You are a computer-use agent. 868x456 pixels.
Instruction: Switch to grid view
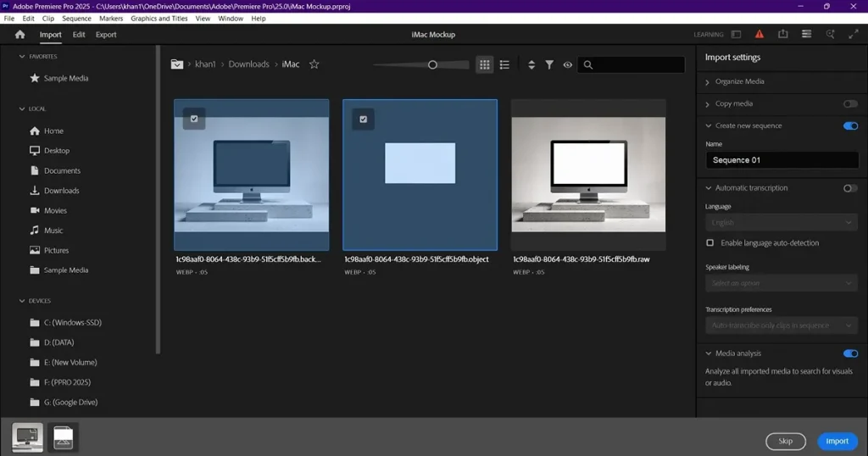coord(484,64)
